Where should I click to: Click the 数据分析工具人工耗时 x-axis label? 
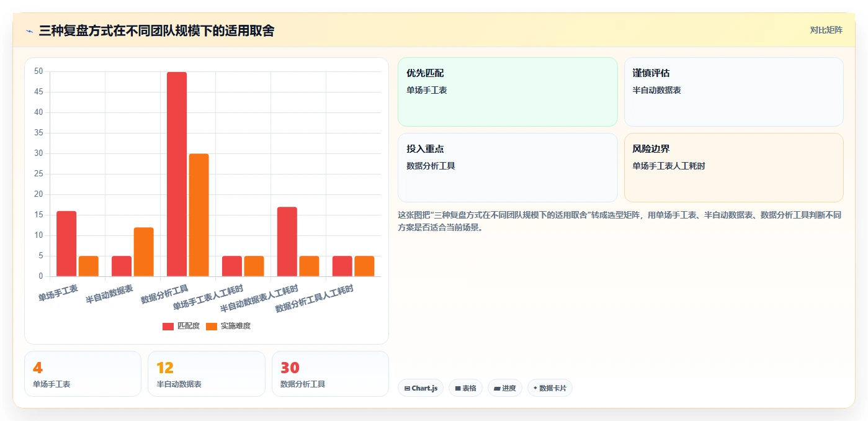(315, 298)
